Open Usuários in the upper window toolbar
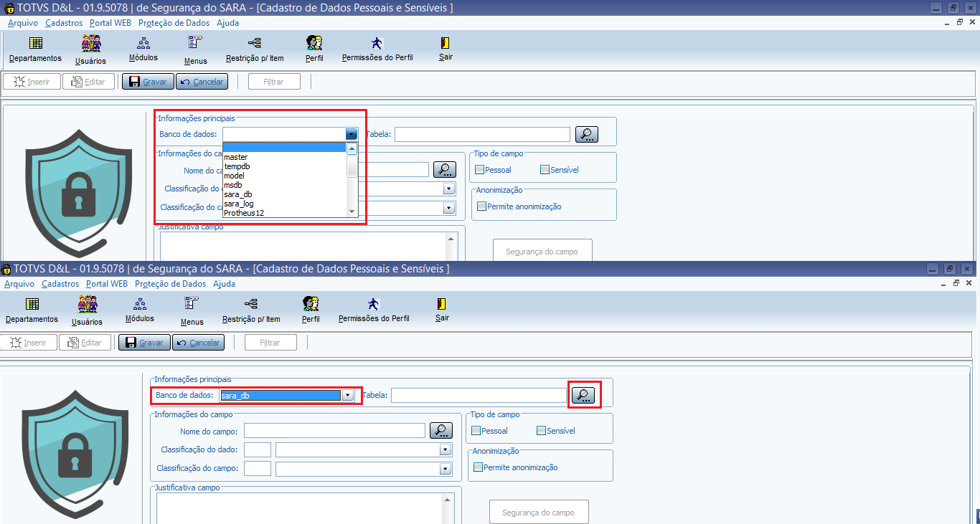This screenshot has width=980, height=524. point(90,50)
